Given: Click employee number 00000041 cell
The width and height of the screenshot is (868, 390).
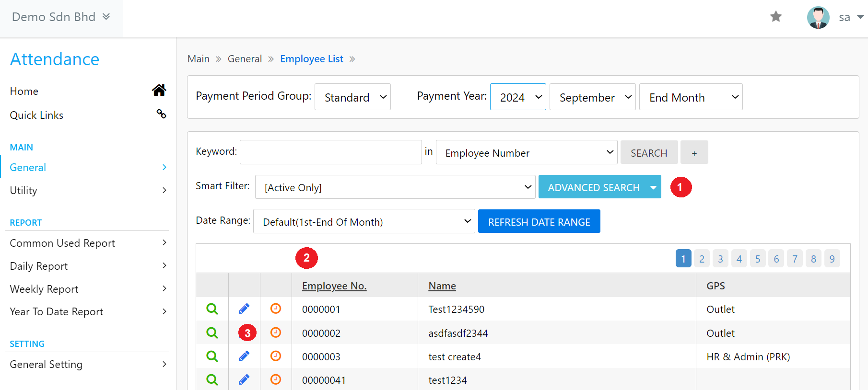Looking at the screenshot, I should pyautogui.click(x=324, y=380).
